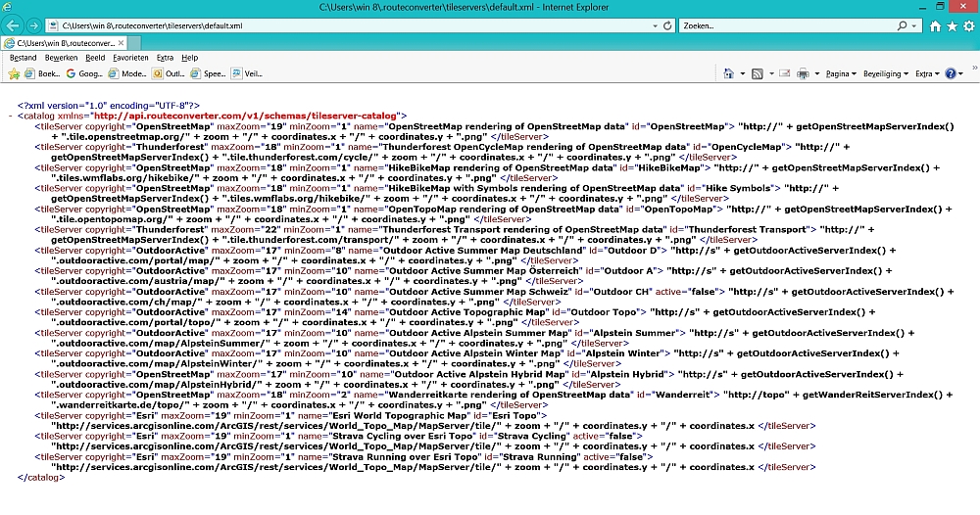
Task: Open the Tools gear icon
Action: (968, 25)
